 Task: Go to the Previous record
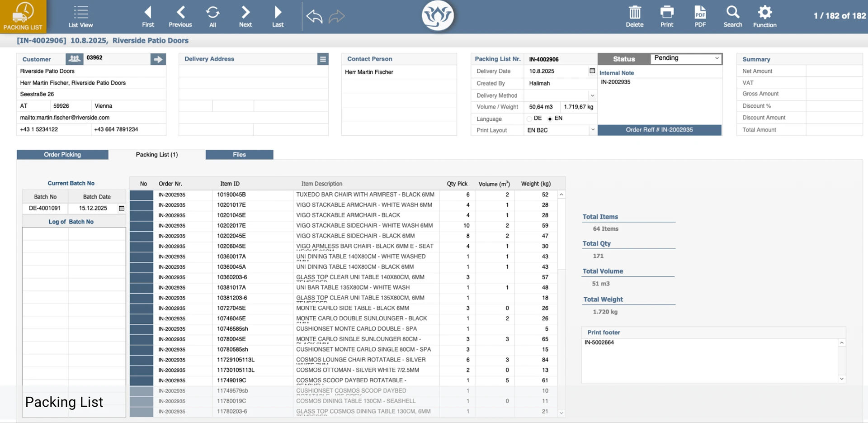click(180, 16)
